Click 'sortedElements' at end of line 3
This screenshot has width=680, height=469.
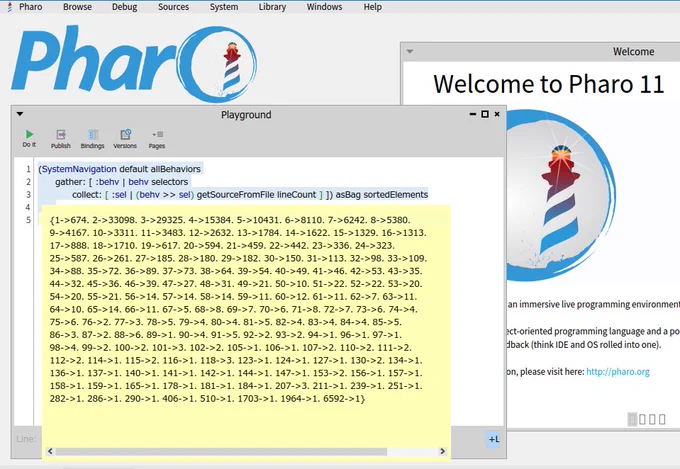[396, 195]
